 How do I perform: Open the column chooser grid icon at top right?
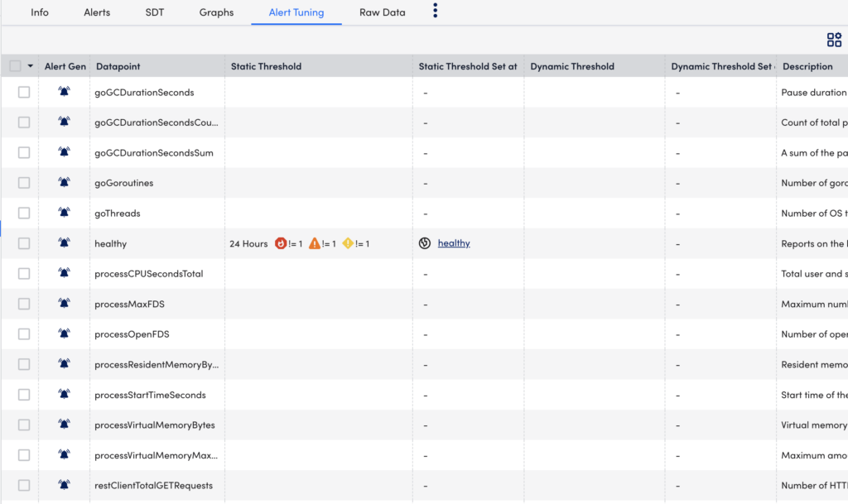[834, 39]
